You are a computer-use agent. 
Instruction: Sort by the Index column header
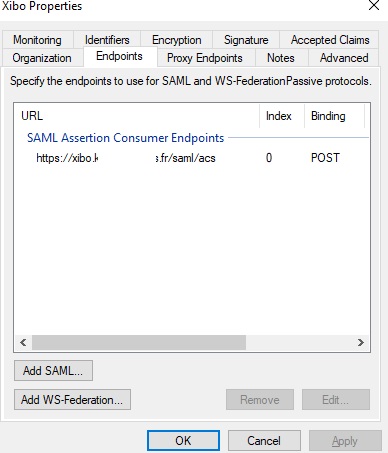pos(282,116)
